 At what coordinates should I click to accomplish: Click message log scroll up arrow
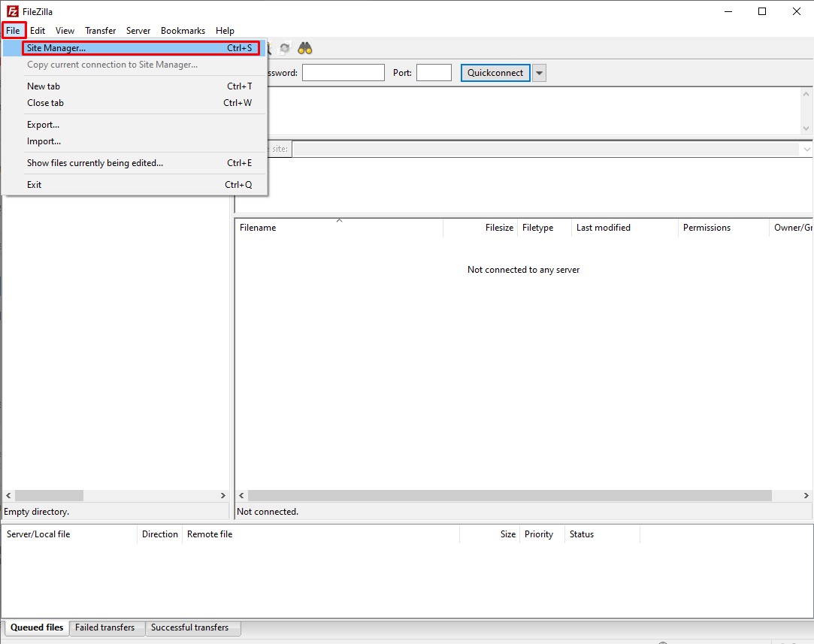point(806,94)
